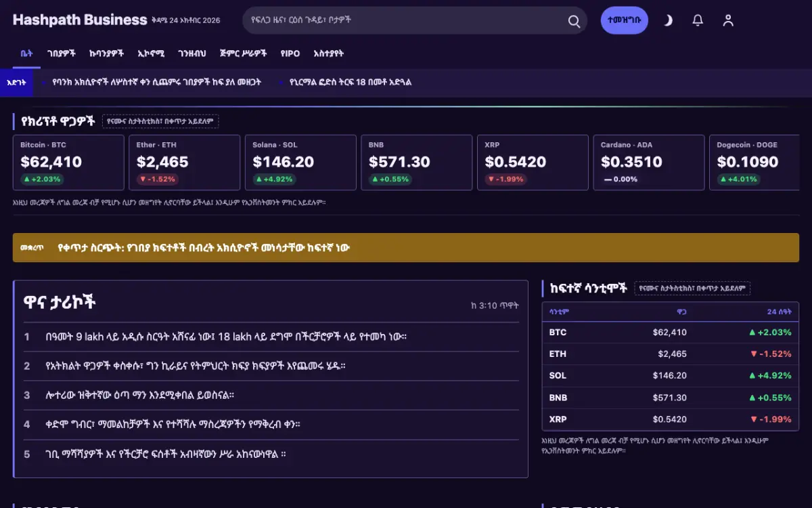Open the yellow breaking news banner headline
812x508 pixels.
tap(204, 248)
